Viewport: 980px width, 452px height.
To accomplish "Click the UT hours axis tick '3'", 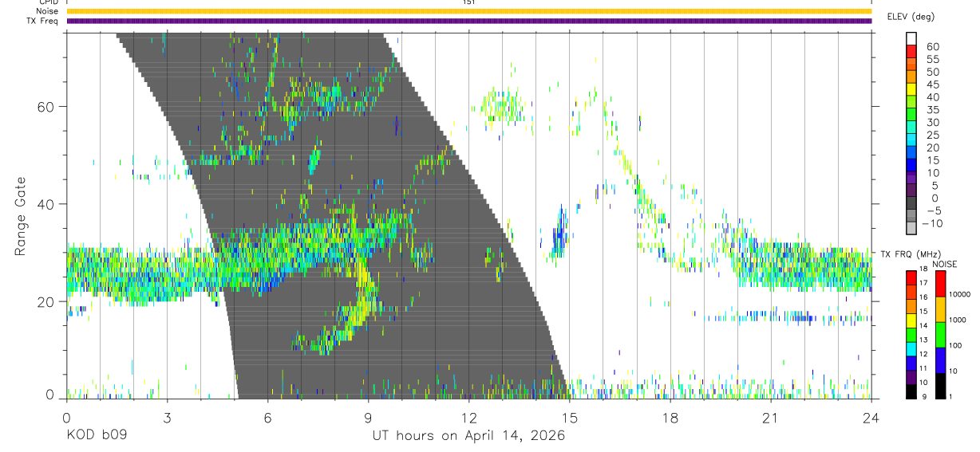I will click(x=167, y=417).
